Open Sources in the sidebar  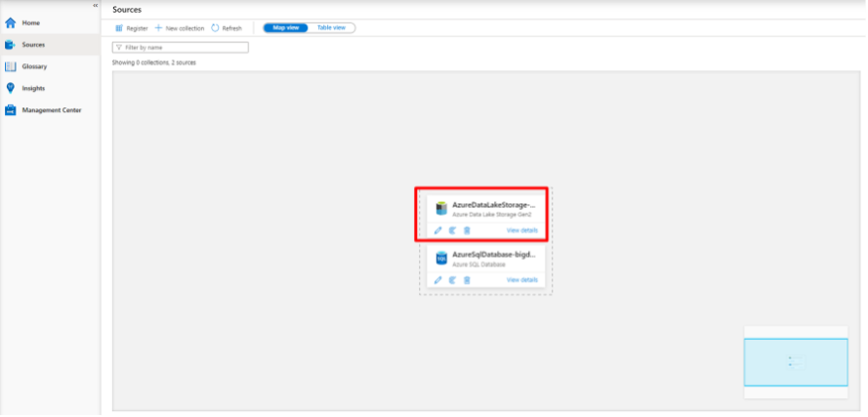pyautogui.click(x=50, y=45)
